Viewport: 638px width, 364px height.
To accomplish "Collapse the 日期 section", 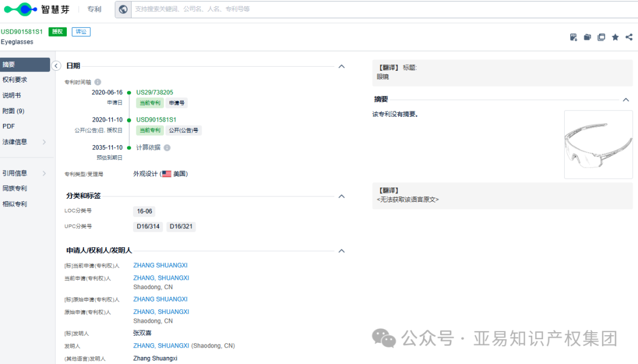I will (x=341, y=66).
